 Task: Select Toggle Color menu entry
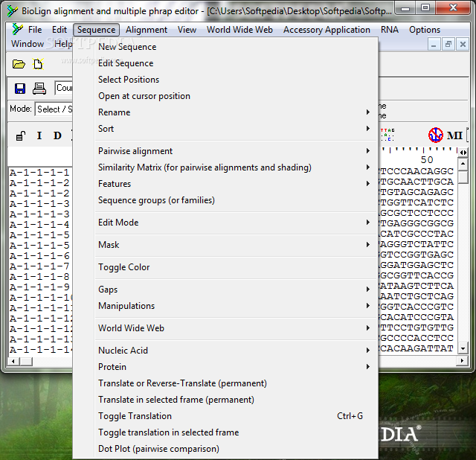(x=236, y=267)
